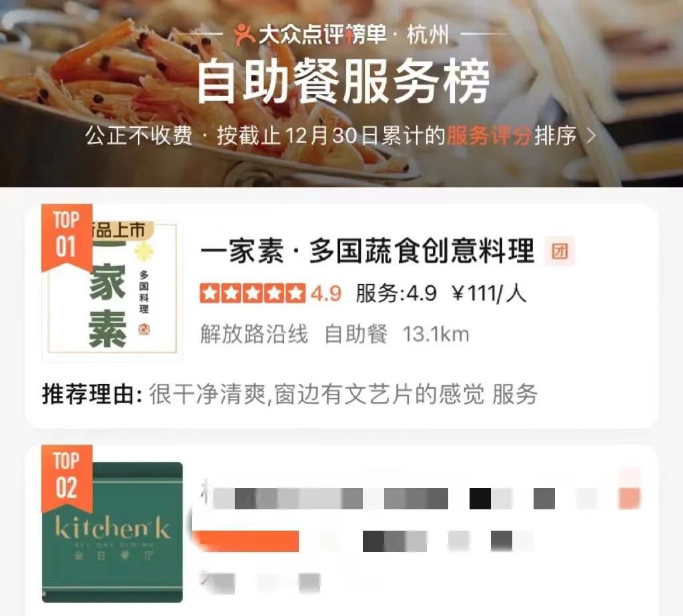Open the 推荐理由 recommendation text line
This screenshot has width=683, height=616.
tap(289, 395)
